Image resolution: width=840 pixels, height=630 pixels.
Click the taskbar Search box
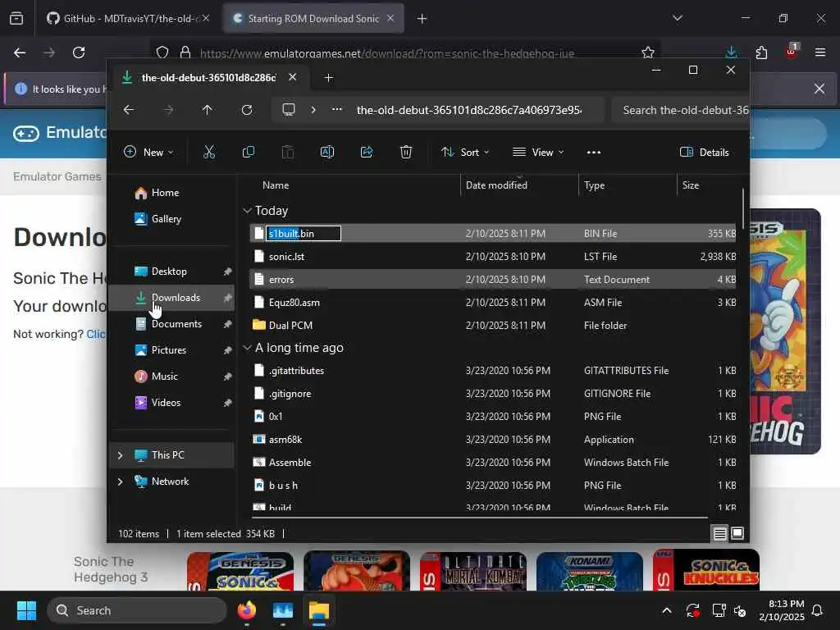[138, 610]
